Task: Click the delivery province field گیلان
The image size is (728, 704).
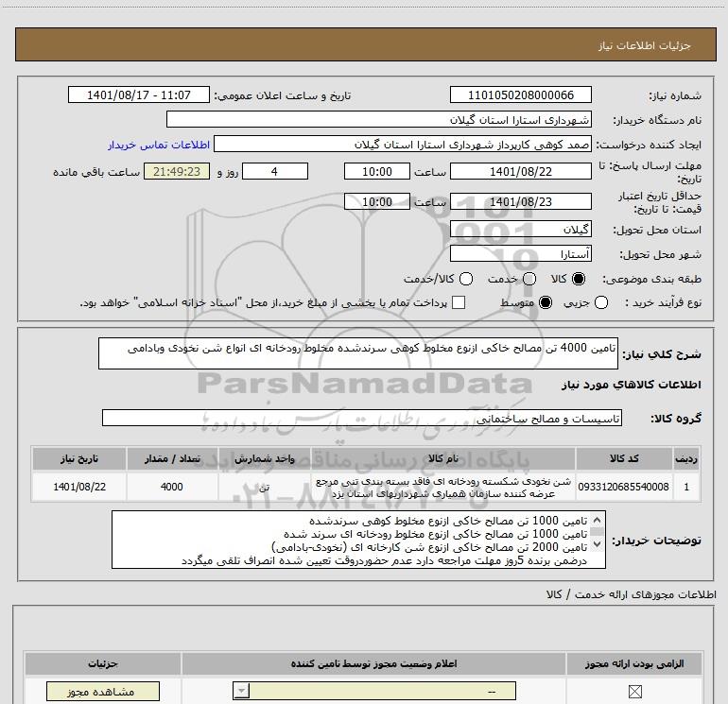Action: click(x=520, y=229)
